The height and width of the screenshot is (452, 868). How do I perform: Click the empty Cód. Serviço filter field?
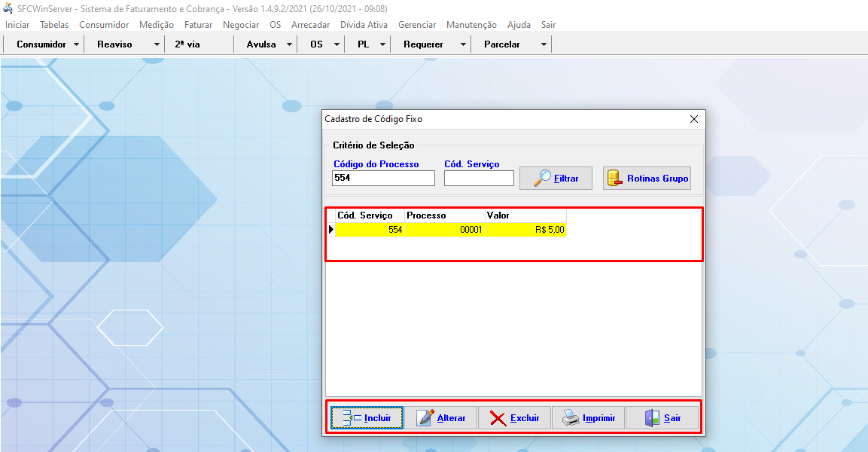coord(479,178)
